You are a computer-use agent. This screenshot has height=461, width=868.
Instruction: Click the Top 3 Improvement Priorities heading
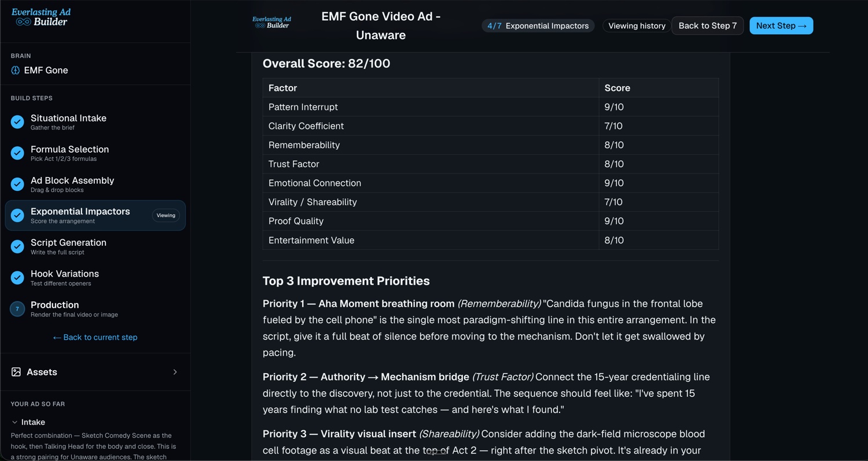tap(346, 281)
